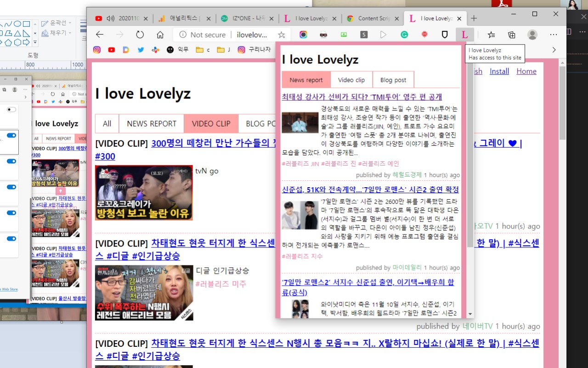The image size is (588, 368).
Task: Select the VIDEO CLIP page filter tab
Action: [211, 123]
